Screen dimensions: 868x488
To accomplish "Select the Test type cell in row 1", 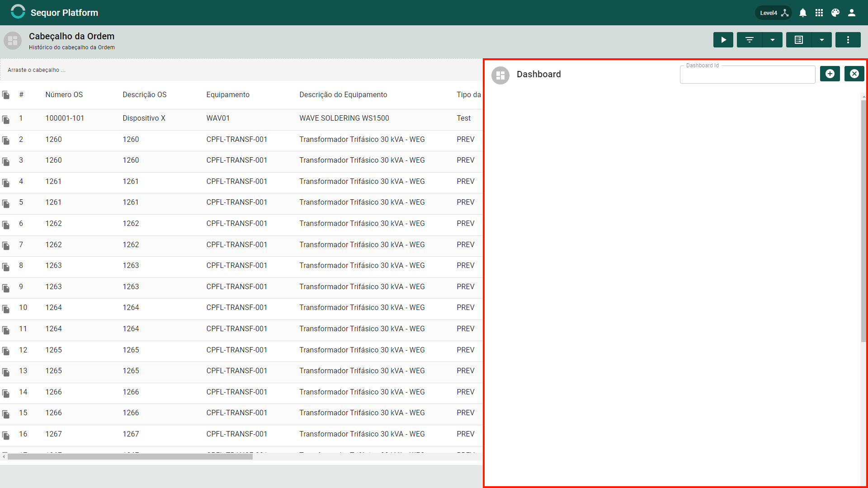I will click(x=463, y=118).
